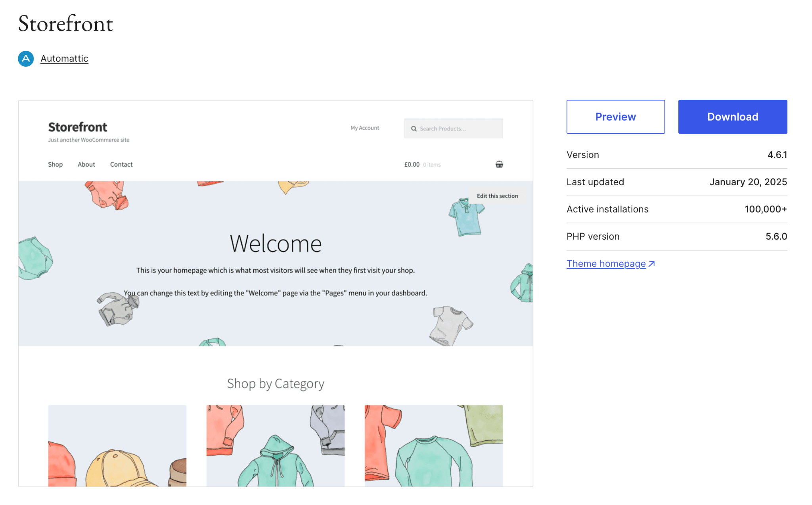This screenshot has height=505, width=812.
Task: Click the Edit this section button
Action: pos(497,196)
